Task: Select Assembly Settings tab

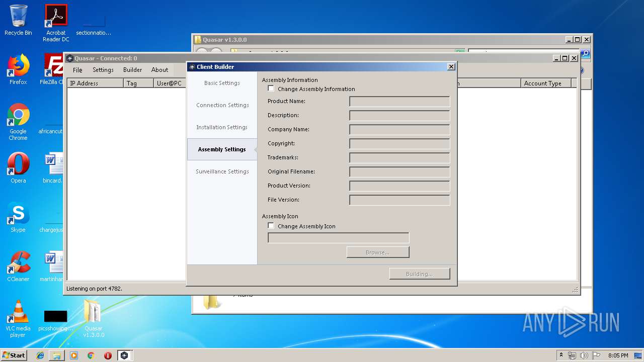Action: (222, 149)
